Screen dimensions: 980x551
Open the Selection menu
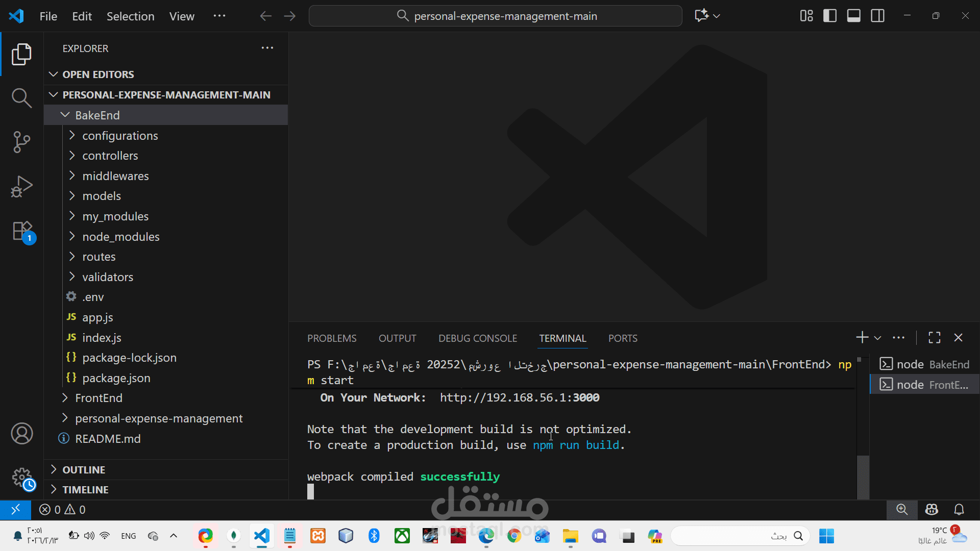point(130,16)
